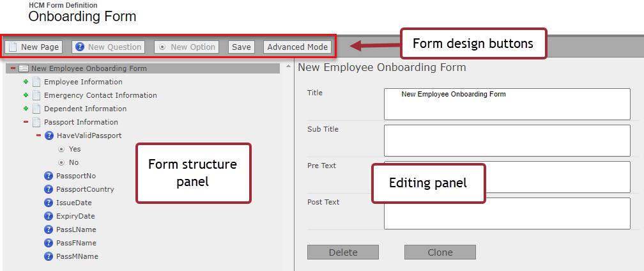Select the No option radio button
The height and width of the screenshot is (271, 644).
click(61, 162)
